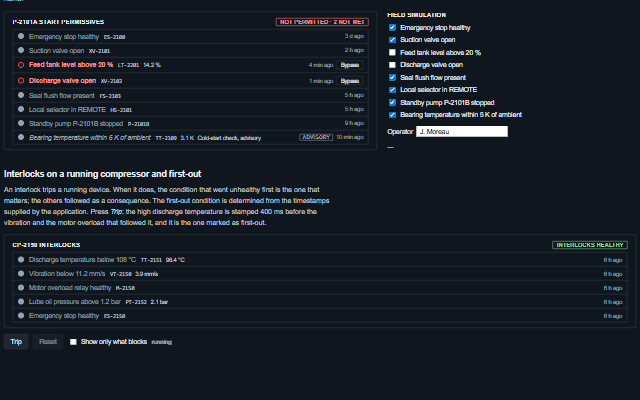Click 'Vibration below 11.2 mm/s' interlock text
Viewport: 640px width, 400px height.
click(67, 273)
